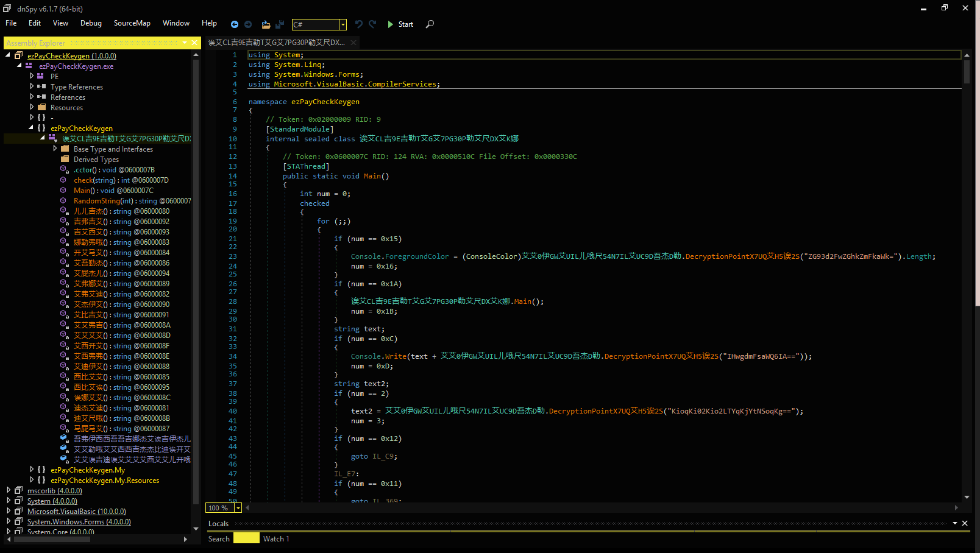Collapse the ezPayCheckKeygen.exe module node

(x=20, y=65)
